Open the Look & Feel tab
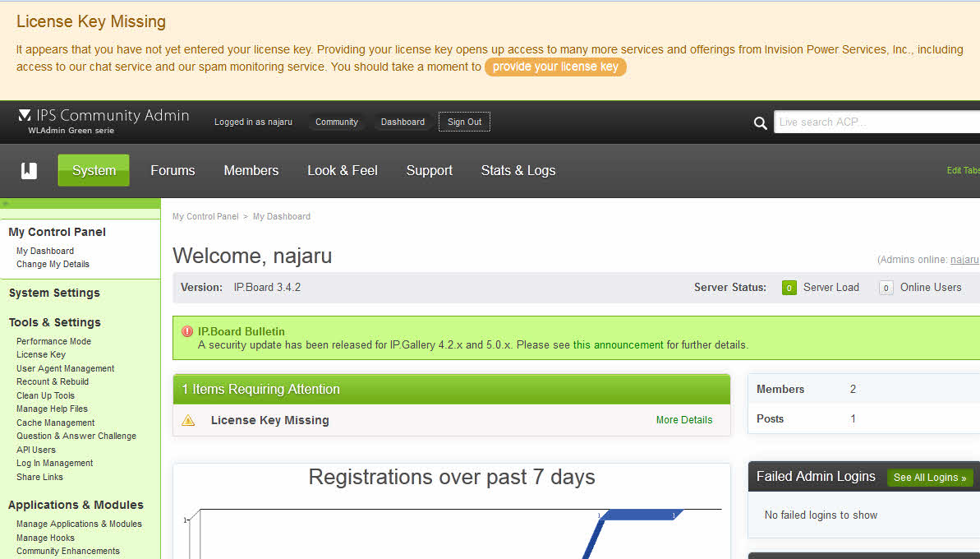This screenshot has height=559, width=980. [343, 170]
